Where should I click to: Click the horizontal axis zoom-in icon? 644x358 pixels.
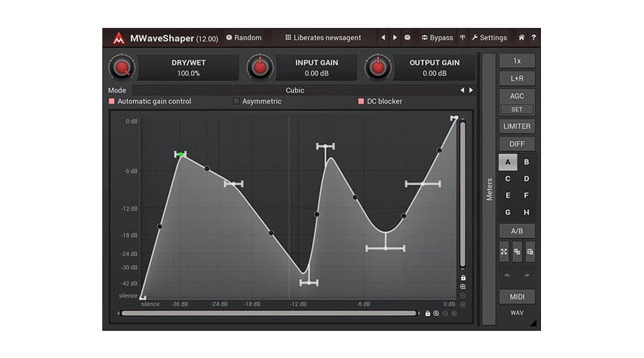click(436, 313)
